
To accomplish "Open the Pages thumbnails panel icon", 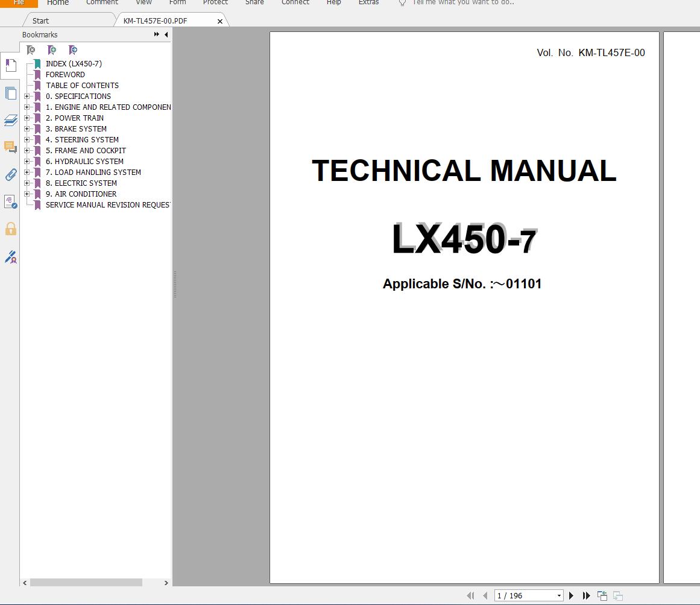I will click(x=11, y=93).
